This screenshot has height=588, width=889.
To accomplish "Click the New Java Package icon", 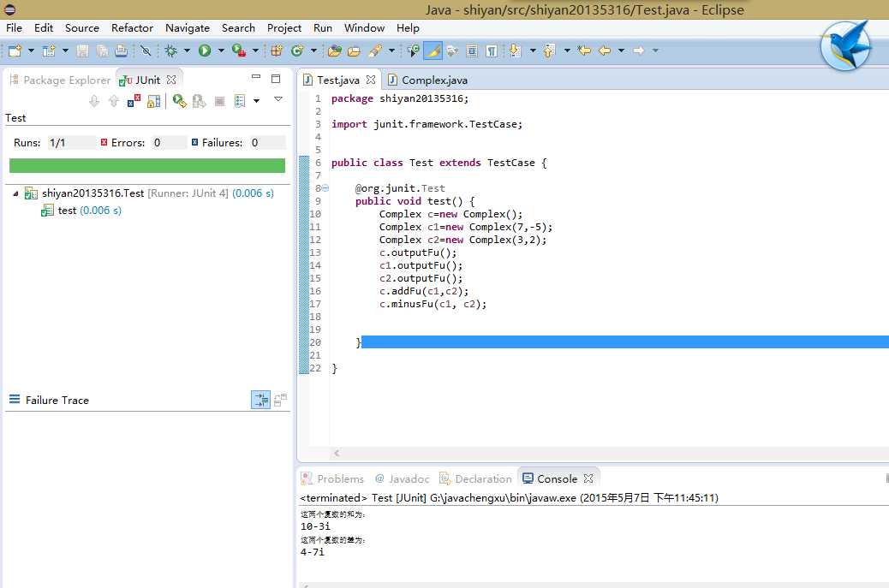I will (277, 51).
